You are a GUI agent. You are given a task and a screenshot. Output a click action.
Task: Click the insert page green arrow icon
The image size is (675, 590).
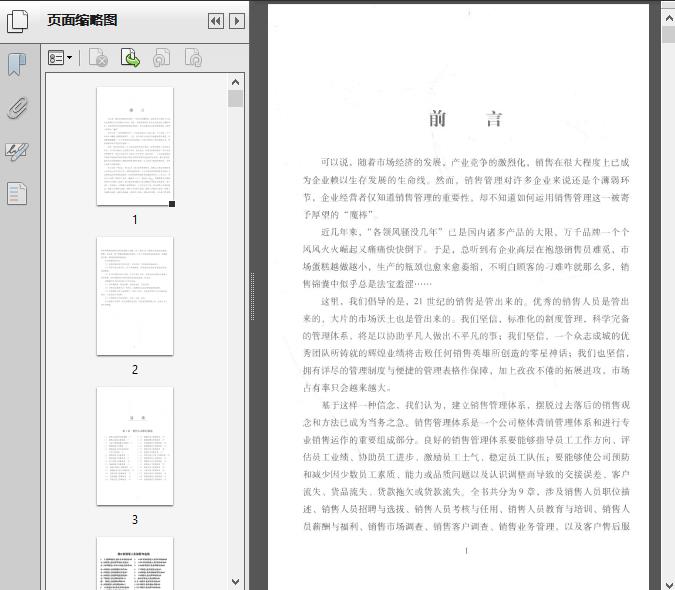coord(130,58)
